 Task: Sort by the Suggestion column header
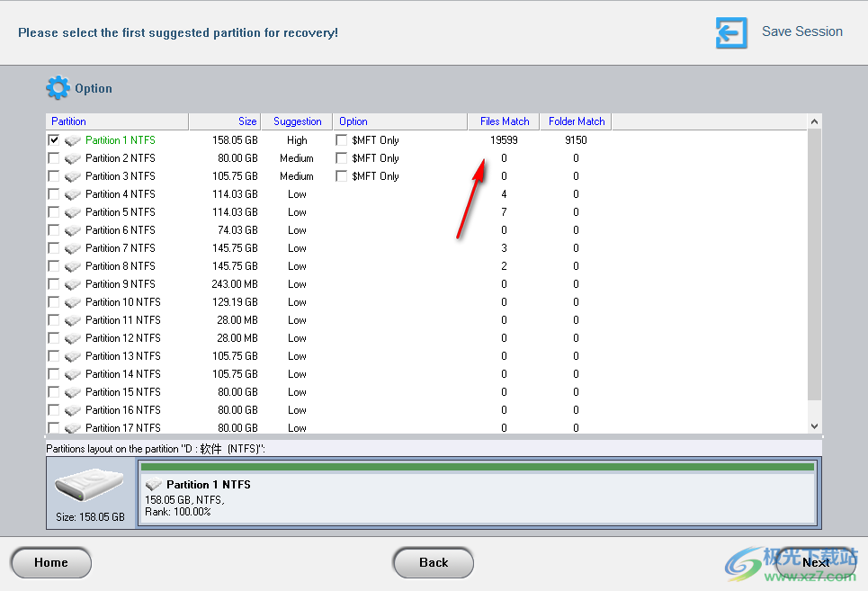tap(297, 121)
